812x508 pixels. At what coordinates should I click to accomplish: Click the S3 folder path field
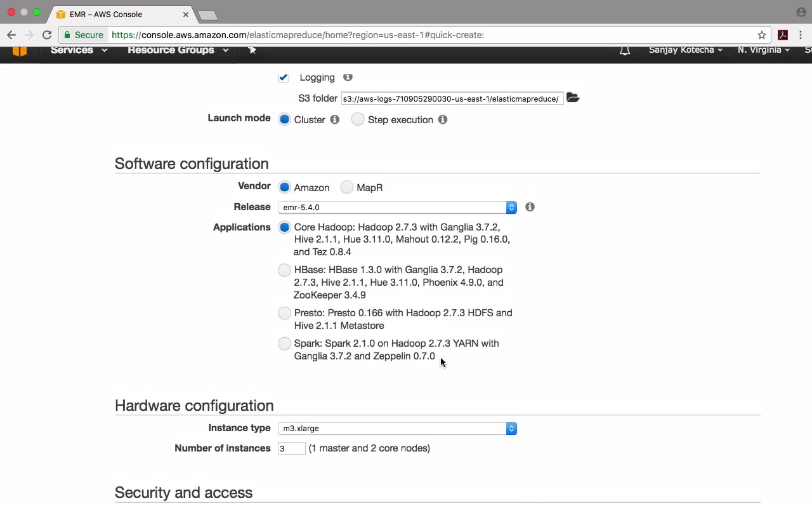coord(452,98)
